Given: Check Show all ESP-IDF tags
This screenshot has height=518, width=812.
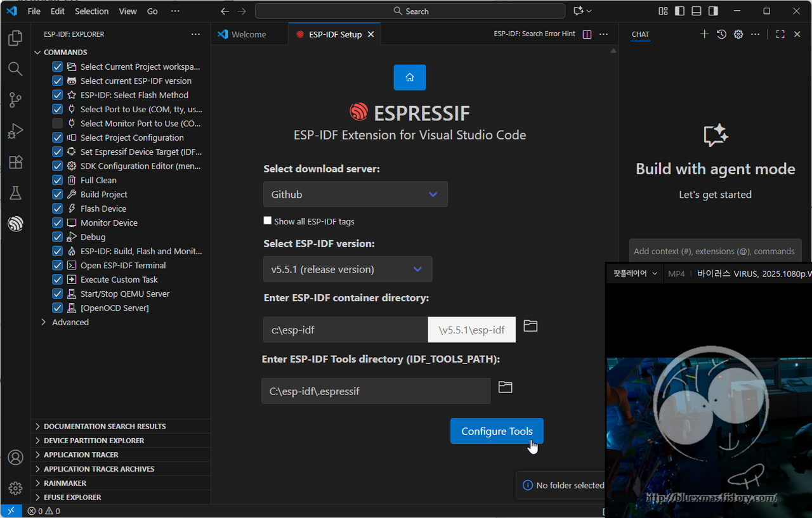Looking at the screenshot, I should (268, 221).
